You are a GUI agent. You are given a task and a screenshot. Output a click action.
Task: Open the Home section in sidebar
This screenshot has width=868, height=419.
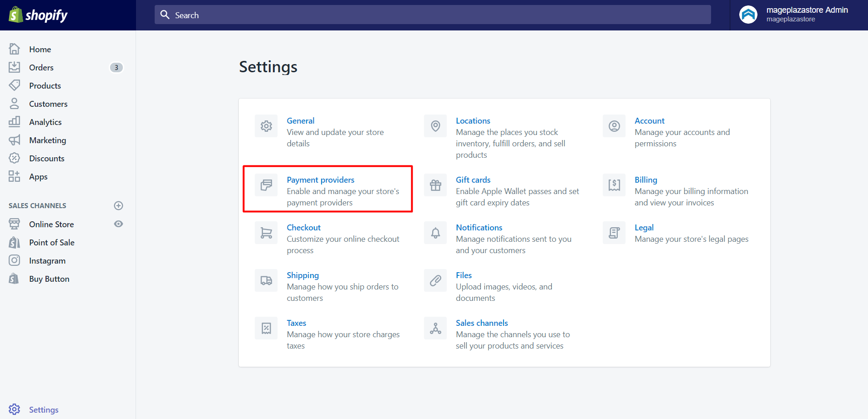click(x=39, y=49)
